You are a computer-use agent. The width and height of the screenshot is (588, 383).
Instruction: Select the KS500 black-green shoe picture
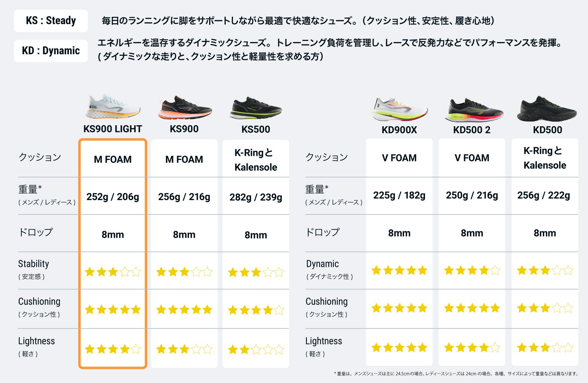(256, 108)
